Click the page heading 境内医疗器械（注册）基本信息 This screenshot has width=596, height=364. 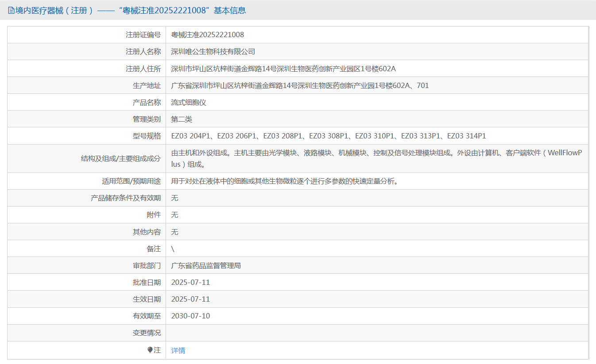(x=131, y=10)
